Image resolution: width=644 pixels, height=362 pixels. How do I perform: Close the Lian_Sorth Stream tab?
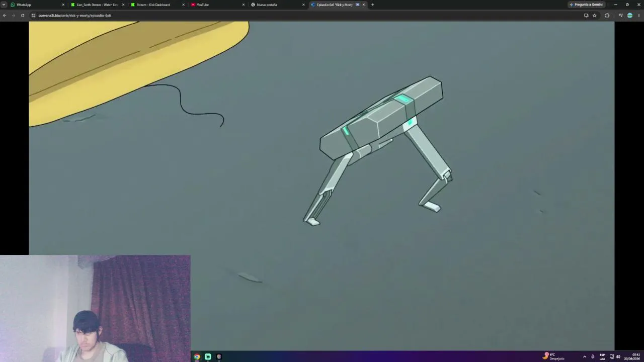click(123, 5)
